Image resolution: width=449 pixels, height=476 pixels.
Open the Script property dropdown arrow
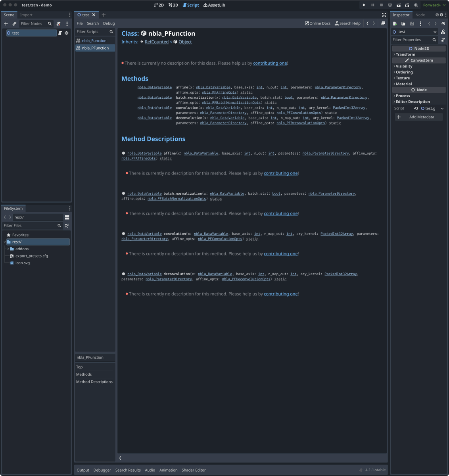click(442, 108)
